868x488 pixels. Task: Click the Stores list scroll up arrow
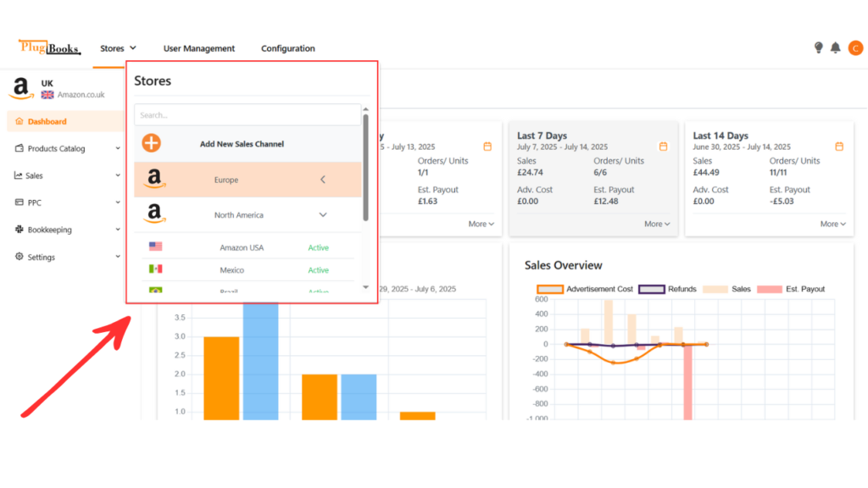tap(365, 109)
